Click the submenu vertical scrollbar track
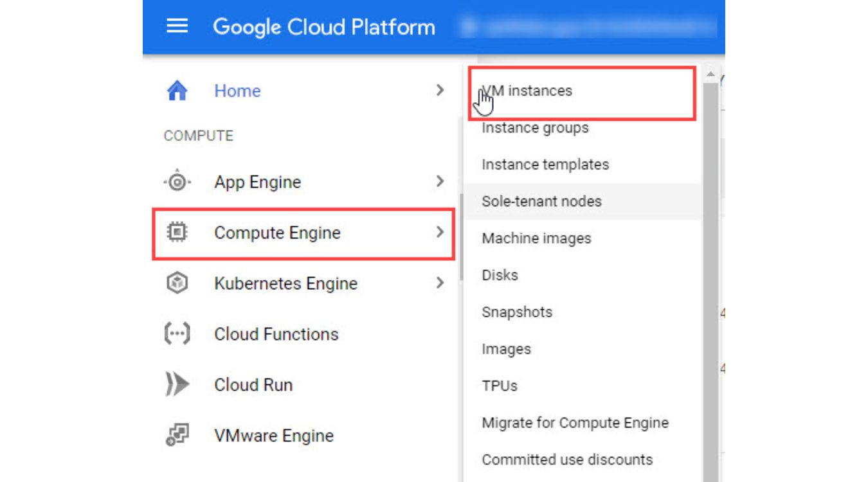 pyautogui.click(x=710, y=283)
